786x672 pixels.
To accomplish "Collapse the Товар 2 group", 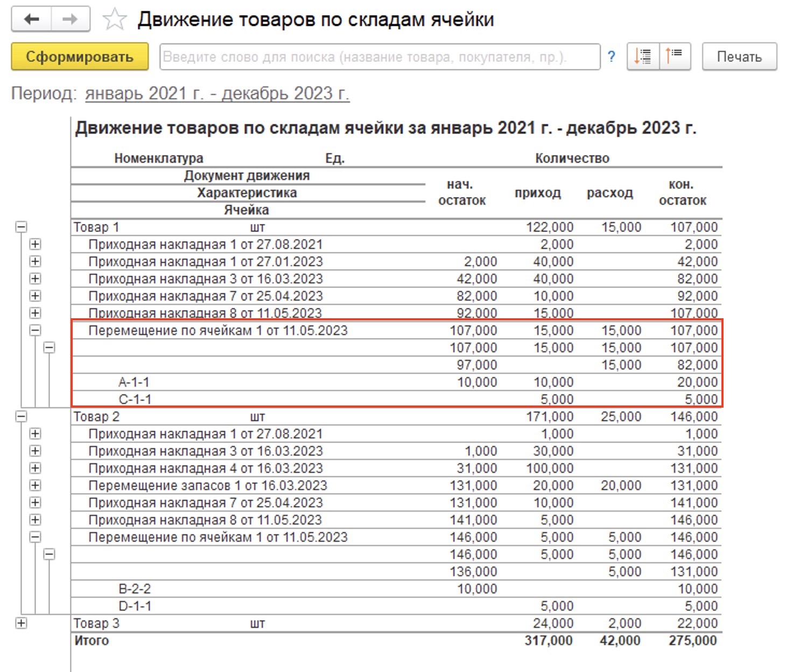I will pos(21,417).
